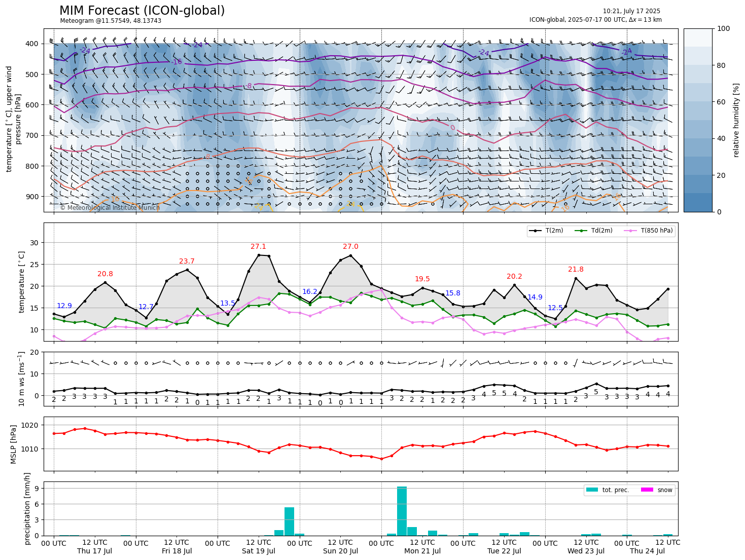Screen dimensions: 745x560
Task: Select the ICON-global model run info line
Action: coord(595,20)
